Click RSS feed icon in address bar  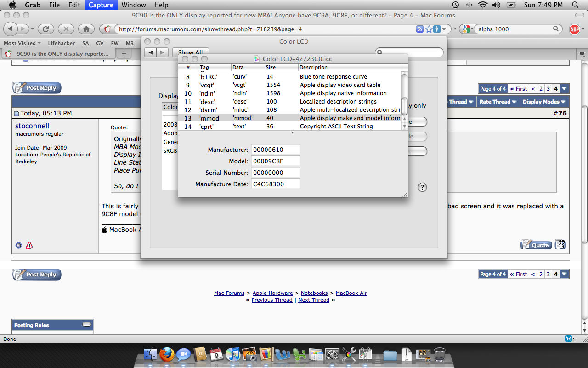pyautogui.click(x=420, y=29)
